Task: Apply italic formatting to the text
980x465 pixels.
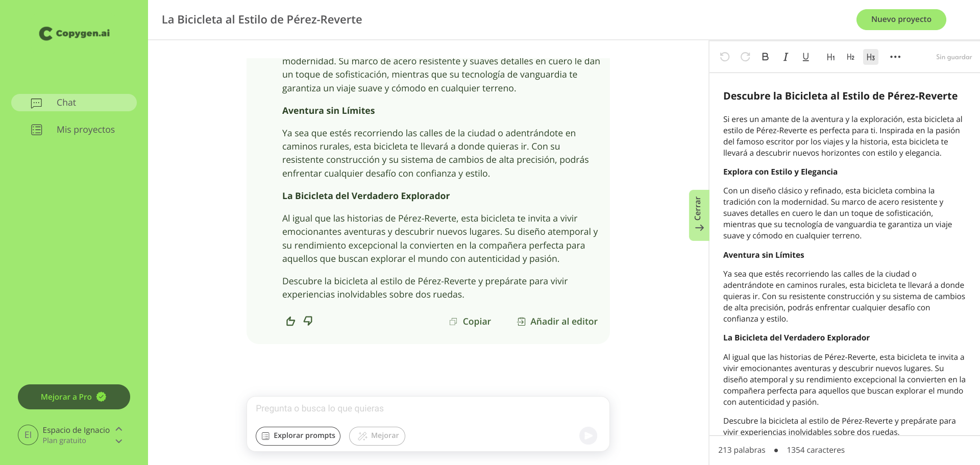Action: [786, 57]
